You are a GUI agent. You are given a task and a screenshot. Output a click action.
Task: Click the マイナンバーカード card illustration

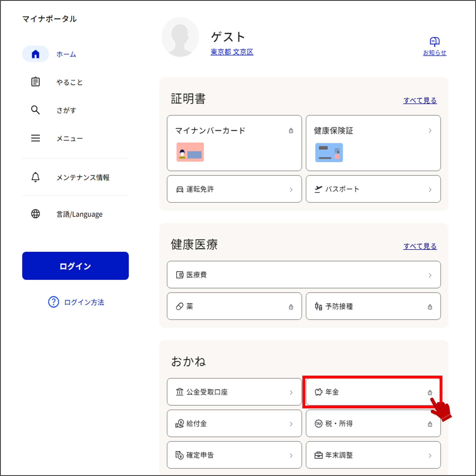tap(190, 152)
